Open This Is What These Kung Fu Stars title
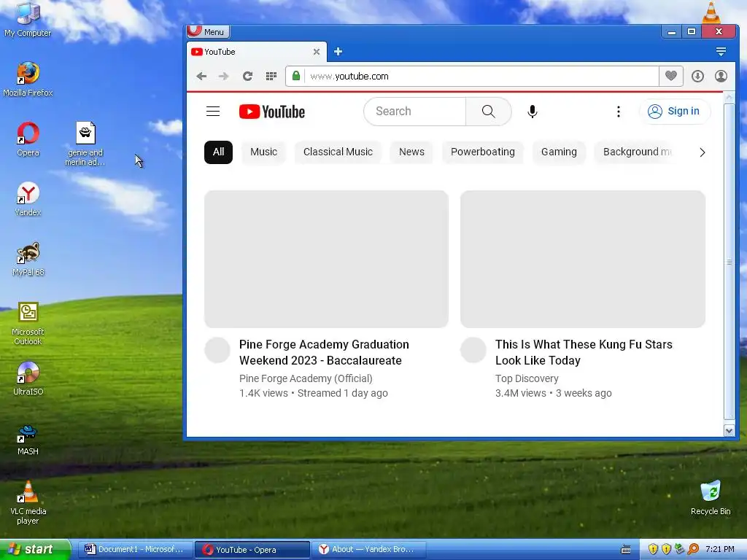Screen dimensions: 747x560 [584, 352]
